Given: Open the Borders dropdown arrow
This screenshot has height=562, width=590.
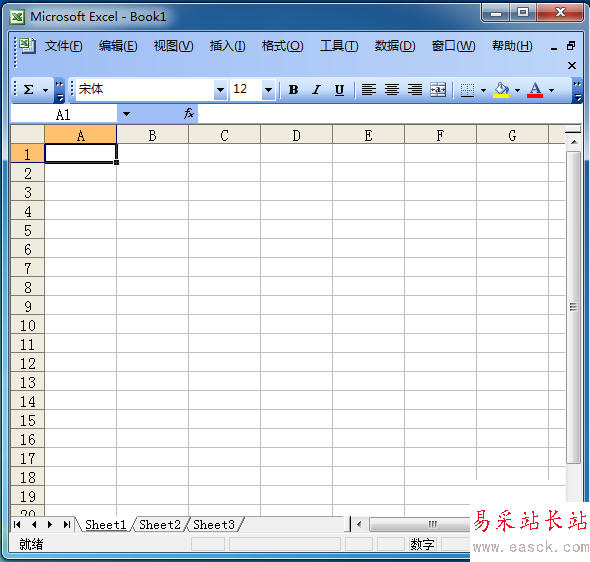Looking at the screenshot, I should tap(484, 90).
